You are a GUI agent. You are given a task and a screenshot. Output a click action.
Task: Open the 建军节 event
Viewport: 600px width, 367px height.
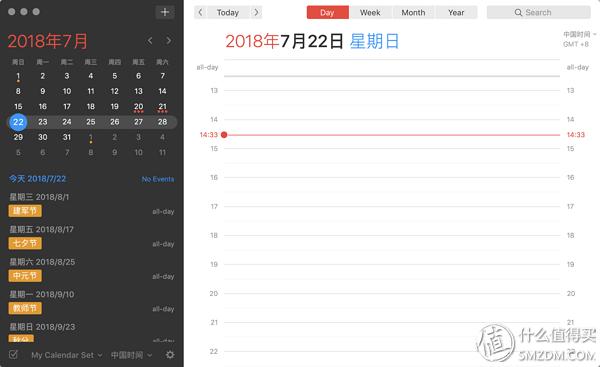(x=25, y=211)
